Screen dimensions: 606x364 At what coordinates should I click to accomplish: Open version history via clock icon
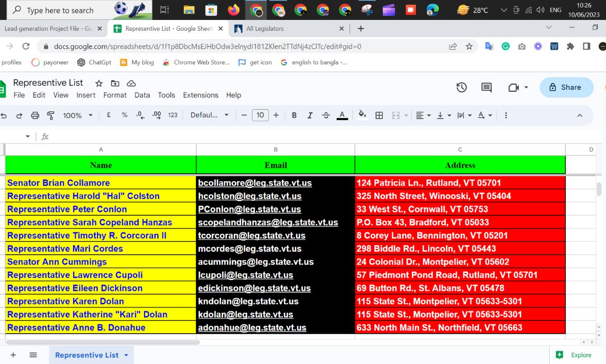[462, 87]
